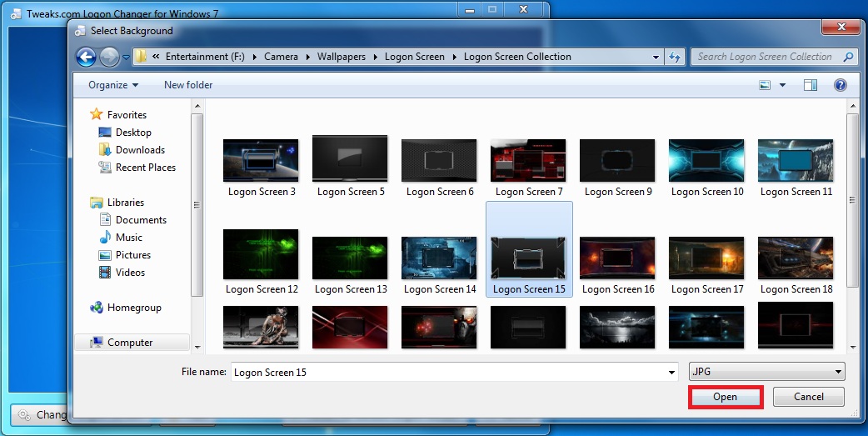Select the Logon Screen 7 thumbnail
Image resolution: width=868 pixels, height=436 pixels.
point(528,161)
